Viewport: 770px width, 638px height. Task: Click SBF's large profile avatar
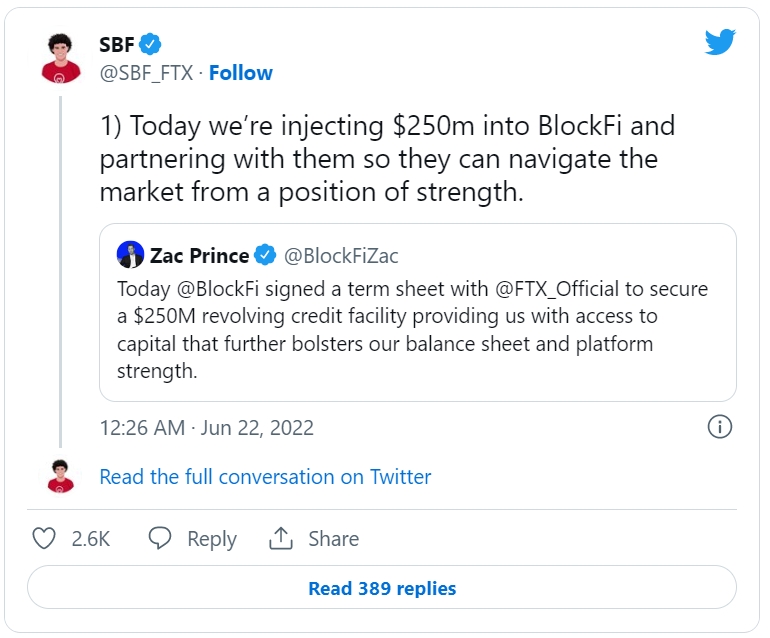click(x=60, y=57)
